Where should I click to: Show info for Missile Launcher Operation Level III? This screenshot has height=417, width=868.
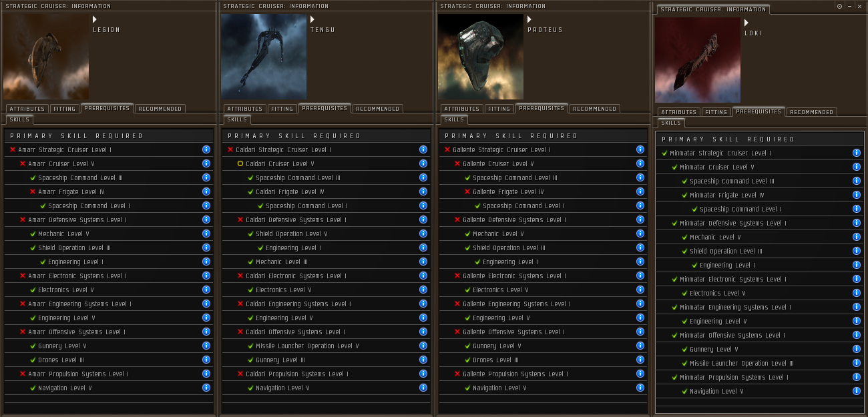click(x=857, y=363)
